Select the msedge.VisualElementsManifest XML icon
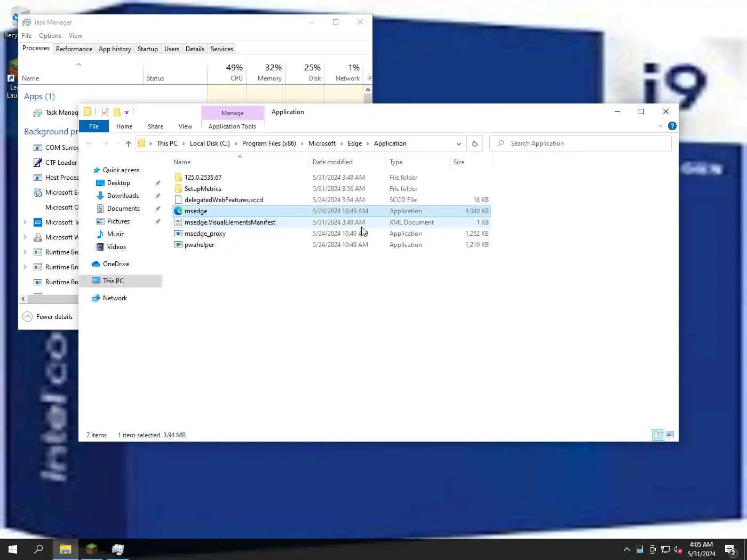This screenshot has height=560, width=747. pos(178,222)
